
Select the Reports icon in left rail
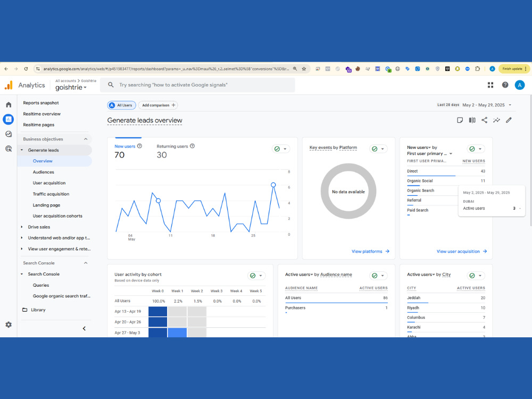[x=9, y=119]
